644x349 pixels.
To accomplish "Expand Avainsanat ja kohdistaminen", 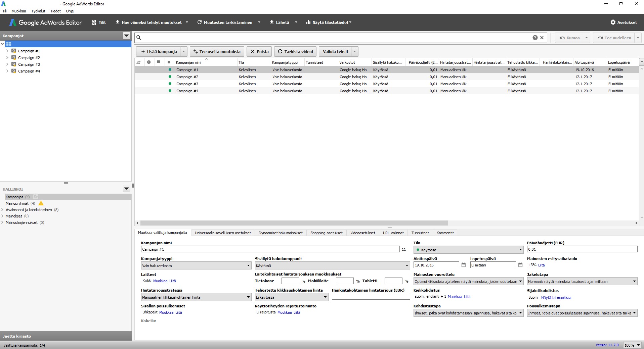I will pos(2,210).
